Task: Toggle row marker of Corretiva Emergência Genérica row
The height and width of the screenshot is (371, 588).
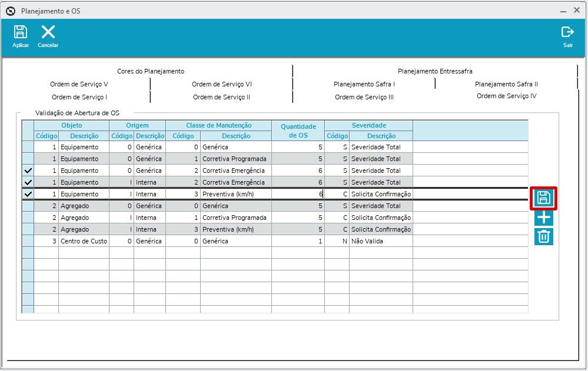Action: pyautogui.click(x=28, y=171)
